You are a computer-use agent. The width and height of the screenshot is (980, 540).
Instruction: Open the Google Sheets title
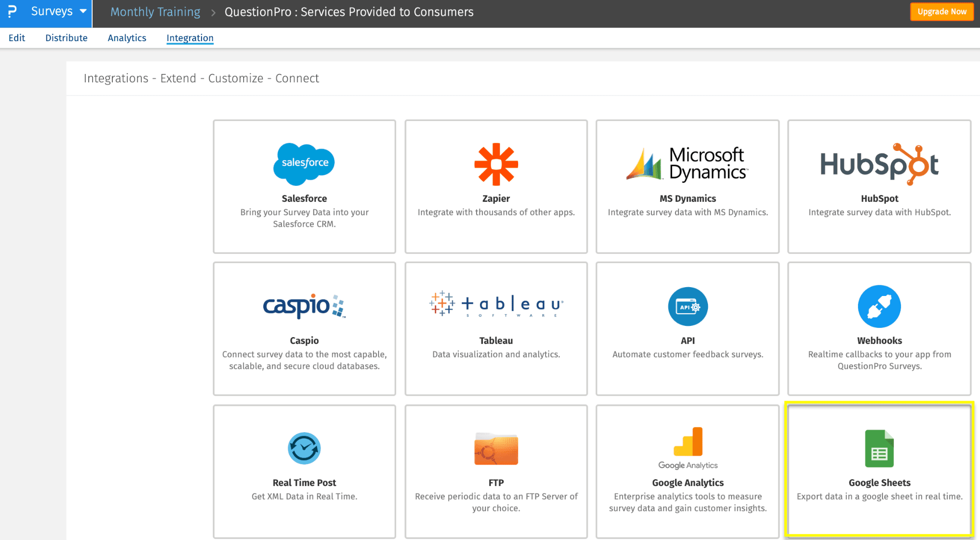coord(879,483)
